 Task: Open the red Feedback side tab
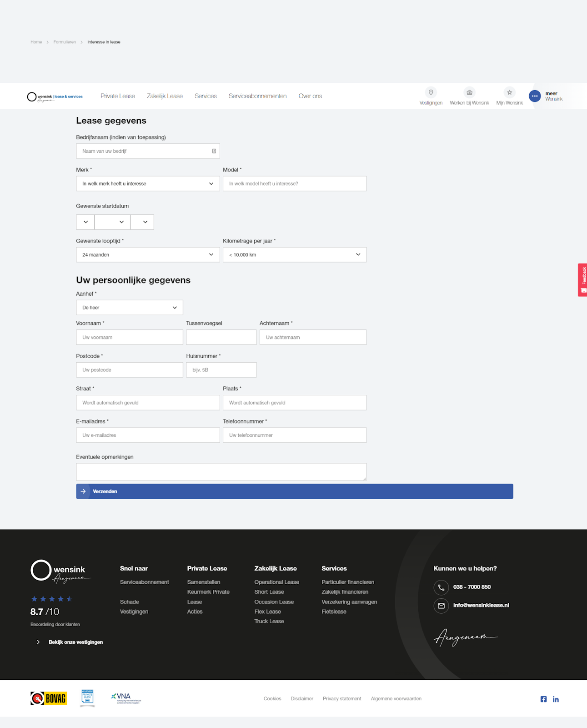tap(582, 280)
